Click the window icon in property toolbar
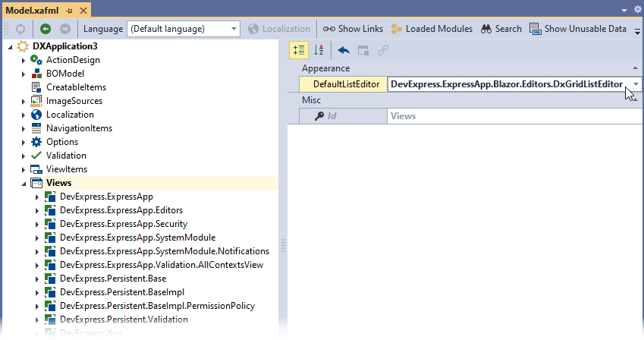 [x=363, y=50]
